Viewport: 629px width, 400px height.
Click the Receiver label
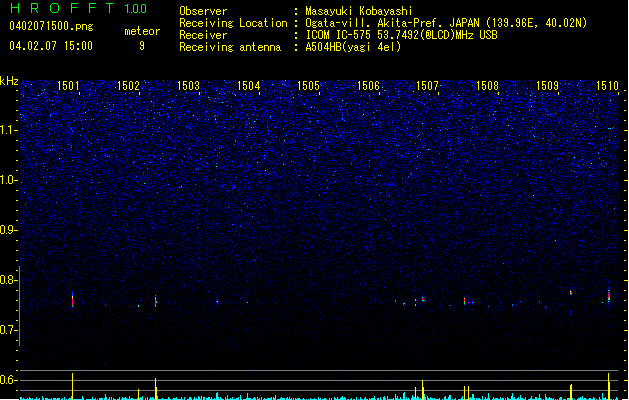click(203, 35)
